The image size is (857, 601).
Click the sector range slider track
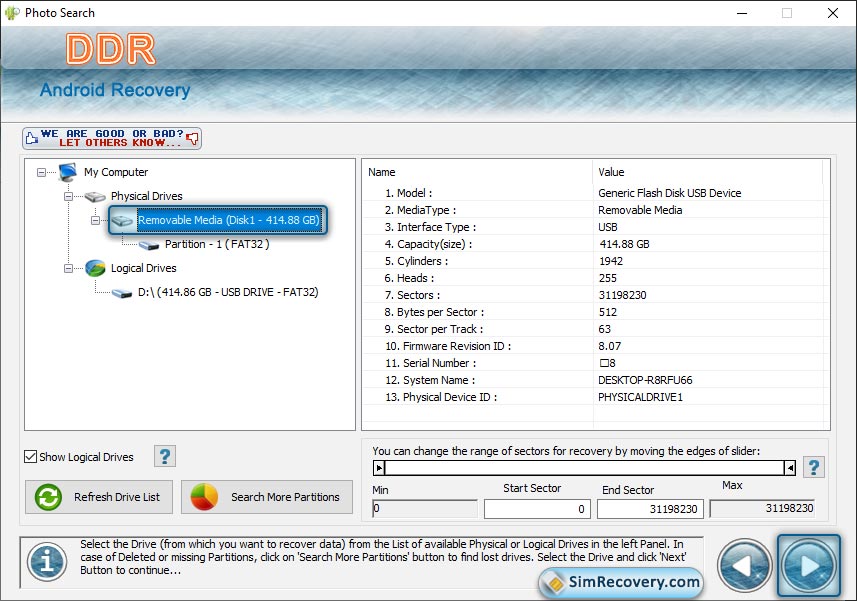(x=584, y=468)
